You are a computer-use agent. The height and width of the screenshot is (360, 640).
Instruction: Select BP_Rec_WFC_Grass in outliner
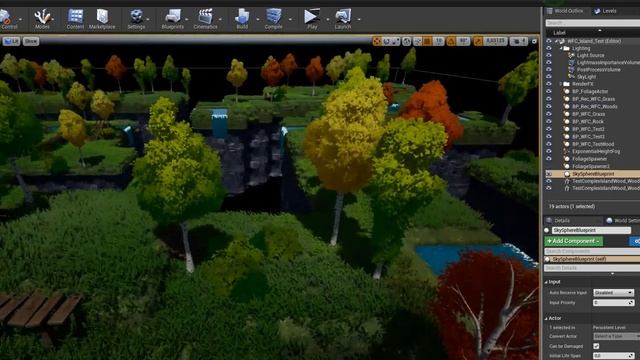coord(593,99)
